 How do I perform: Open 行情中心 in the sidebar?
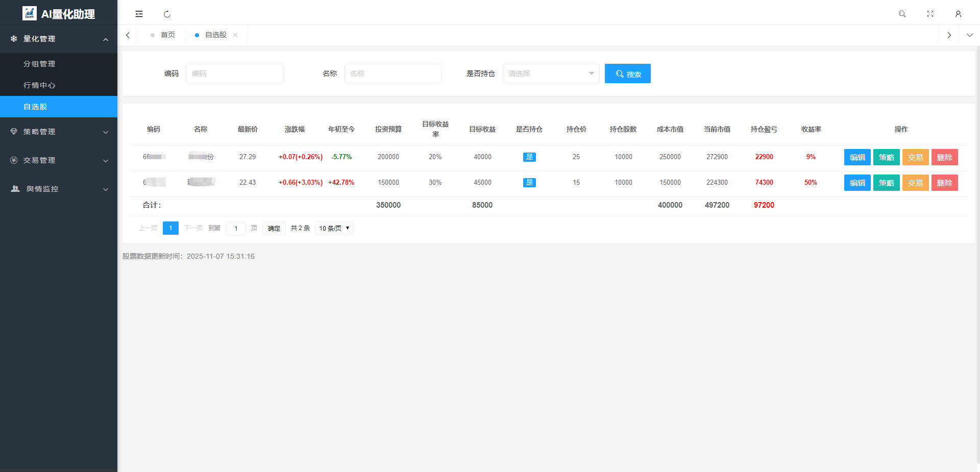pos(39,85)
